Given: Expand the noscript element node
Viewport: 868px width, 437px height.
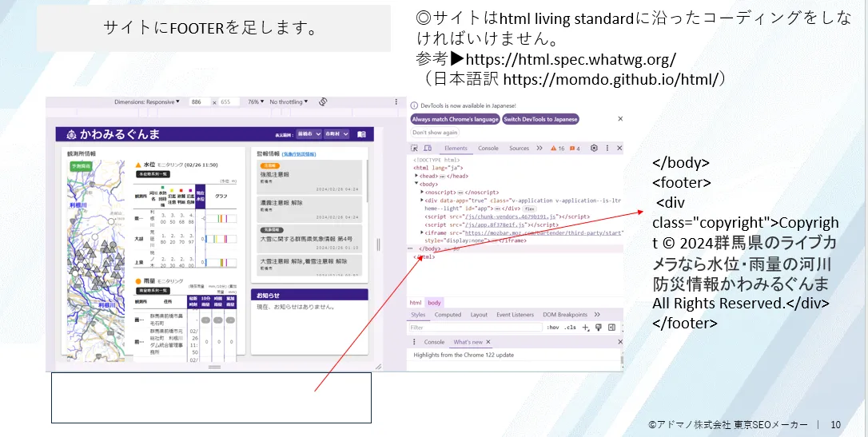Looking at the screenshot, I should 422,192.
